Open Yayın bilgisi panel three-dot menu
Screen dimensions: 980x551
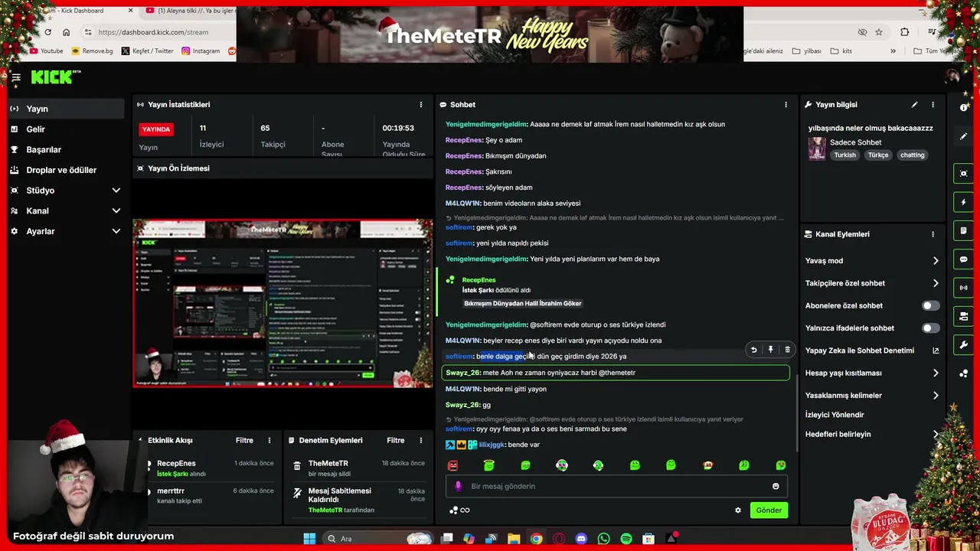click(933, 105)
